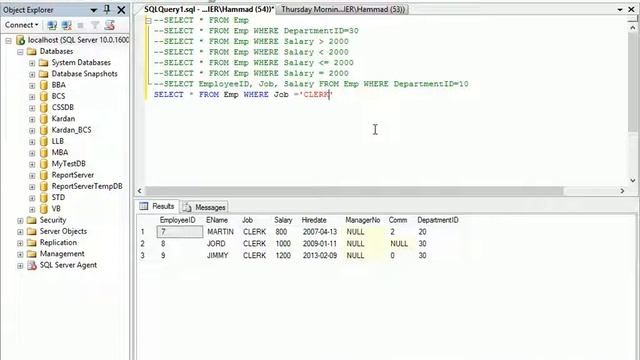This screenshot has width=640, height=360.
Task: Click the Server Objects folder icon
Action: click(31, 231)
